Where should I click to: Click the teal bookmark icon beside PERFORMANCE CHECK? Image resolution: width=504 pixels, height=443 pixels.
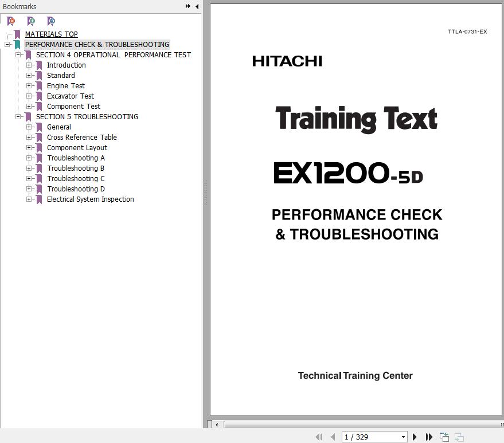pos(17,44)
